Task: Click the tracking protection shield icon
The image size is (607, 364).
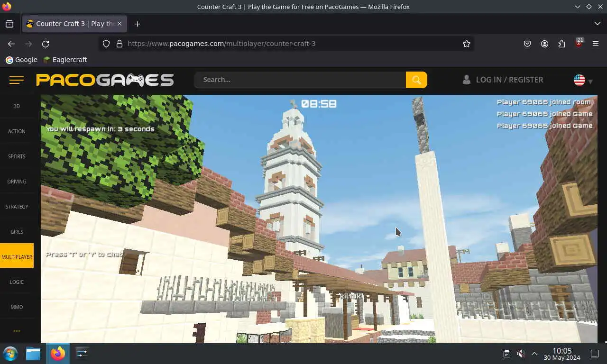Action: point(106,44)
